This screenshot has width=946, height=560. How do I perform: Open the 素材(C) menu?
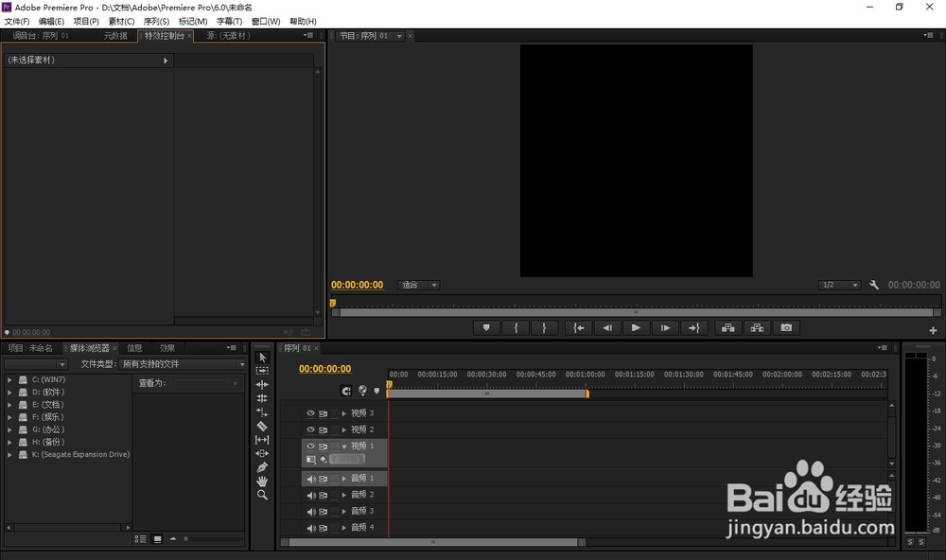click(121, 21)
